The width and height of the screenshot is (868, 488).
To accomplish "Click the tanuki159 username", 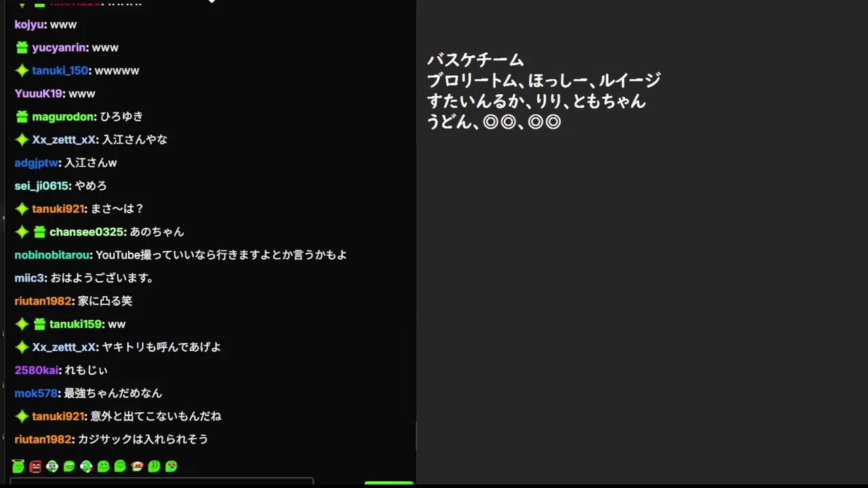I will coord(76,324).
